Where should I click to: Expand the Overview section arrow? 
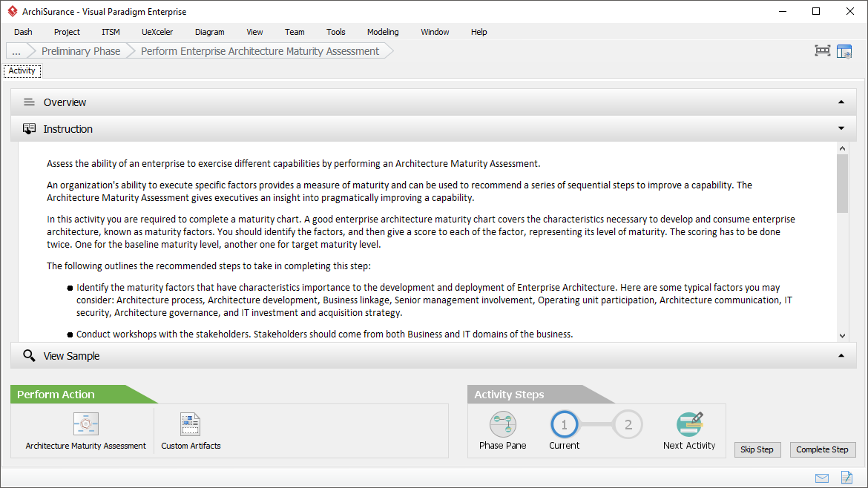coord(841,102)
